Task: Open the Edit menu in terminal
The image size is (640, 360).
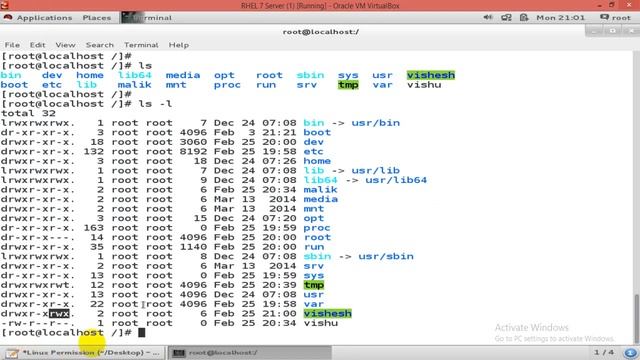Action: (37, 45)
